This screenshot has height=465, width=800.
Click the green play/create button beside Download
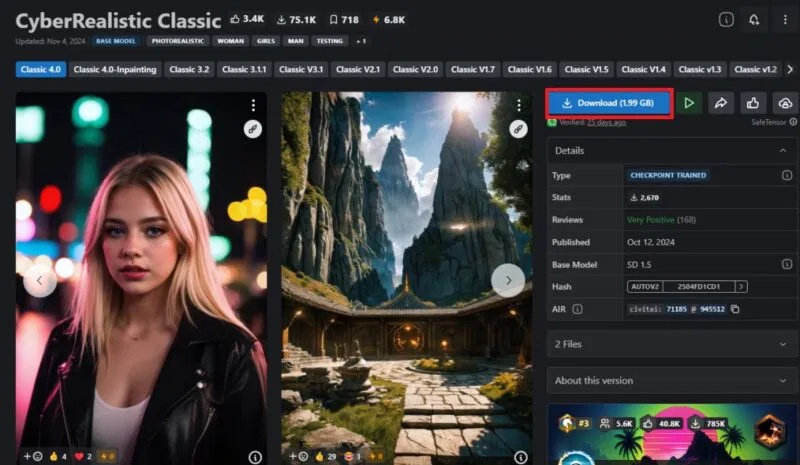[688, 103]
